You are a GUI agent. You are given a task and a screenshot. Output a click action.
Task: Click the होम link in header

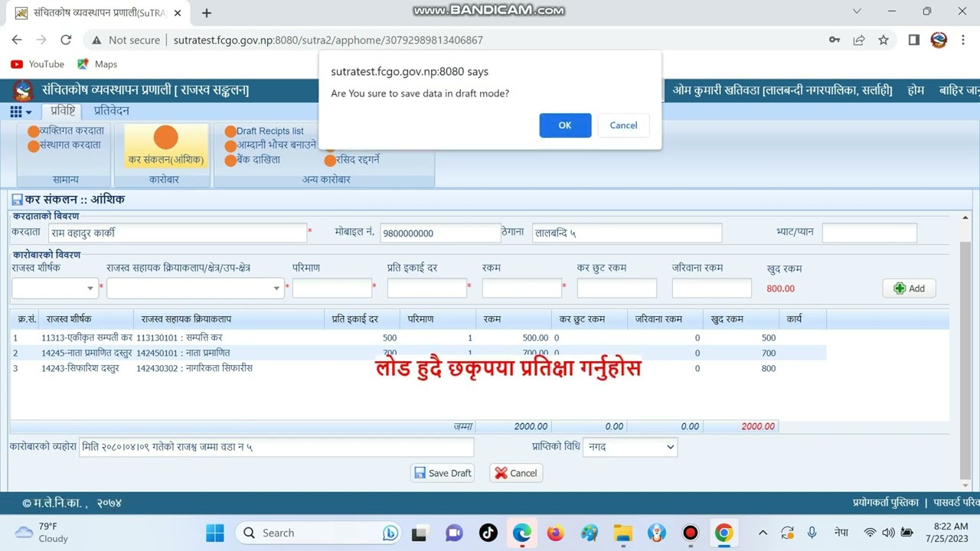click(x=916, y=90)
